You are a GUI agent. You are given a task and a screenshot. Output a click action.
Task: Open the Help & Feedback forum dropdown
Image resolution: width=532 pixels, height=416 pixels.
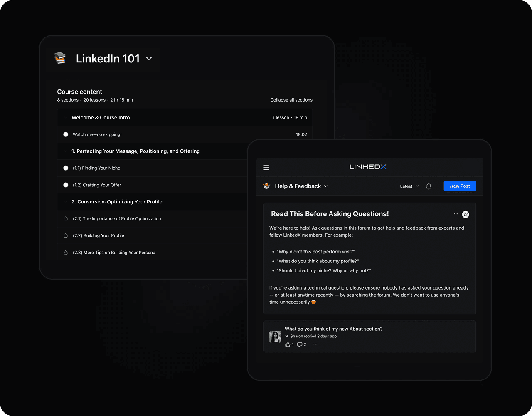326,186
